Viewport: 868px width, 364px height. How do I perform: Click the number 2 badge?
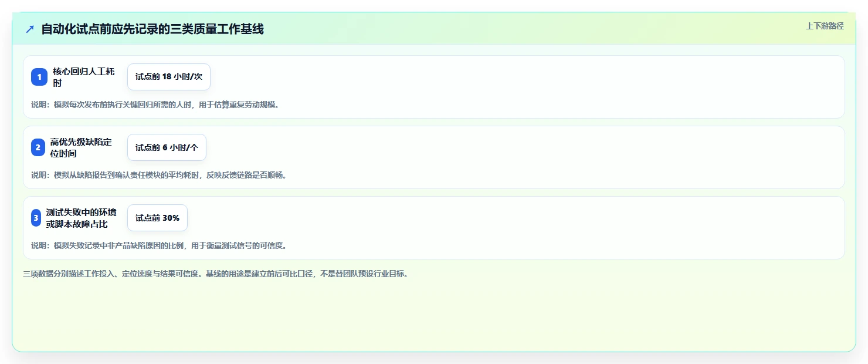coord(38,147)
